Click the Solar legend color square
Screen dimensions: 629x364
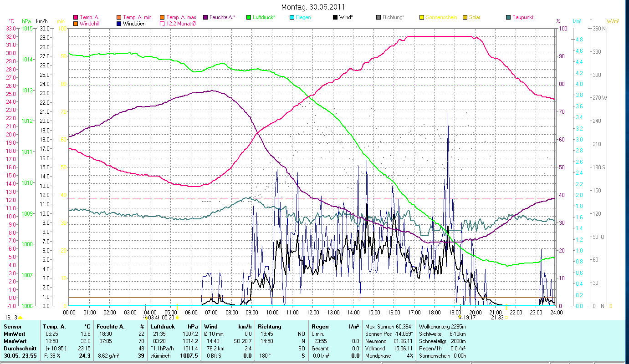(x=465, y=17)
